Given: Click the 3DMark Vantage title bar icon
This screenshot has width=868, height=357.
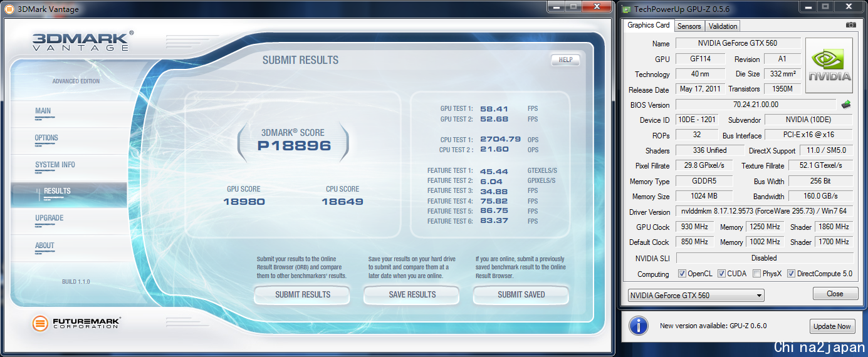Looking at the screenshot, I should [9, 9].
